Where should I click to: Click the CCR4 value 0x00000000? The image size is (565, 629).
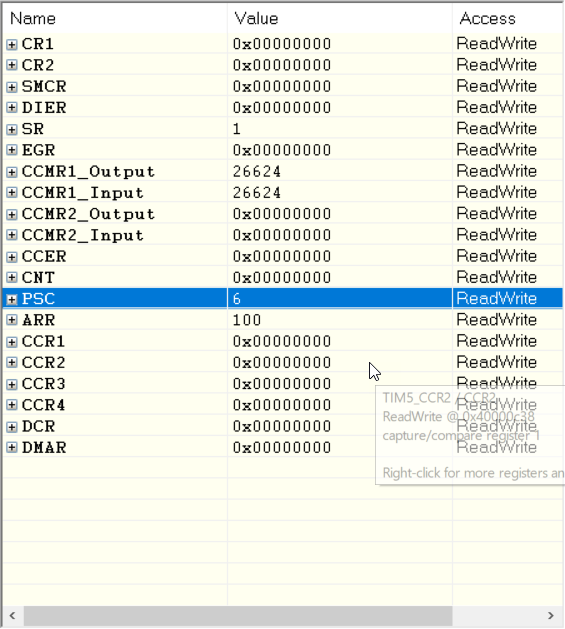[x=282, y=406]
